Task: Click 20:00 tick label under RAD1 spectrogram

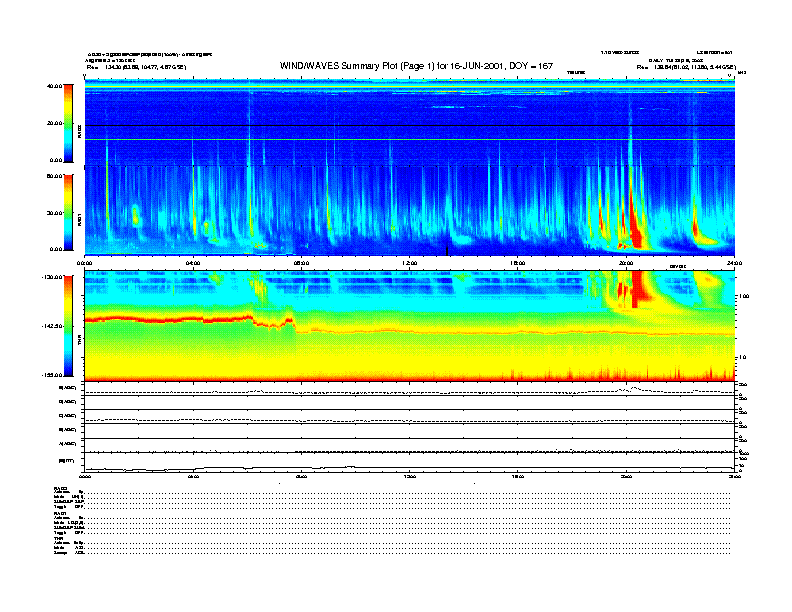Action: point(626,263)
